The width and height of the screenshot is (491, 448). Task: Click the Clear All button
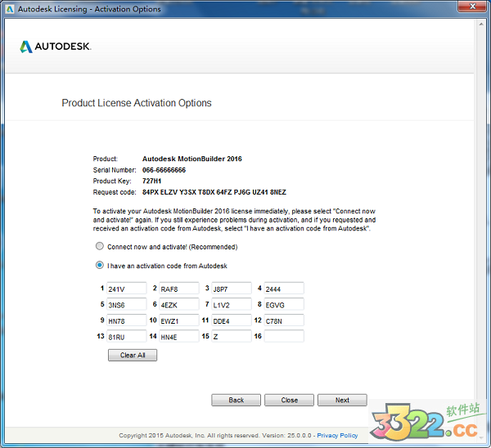133,355
